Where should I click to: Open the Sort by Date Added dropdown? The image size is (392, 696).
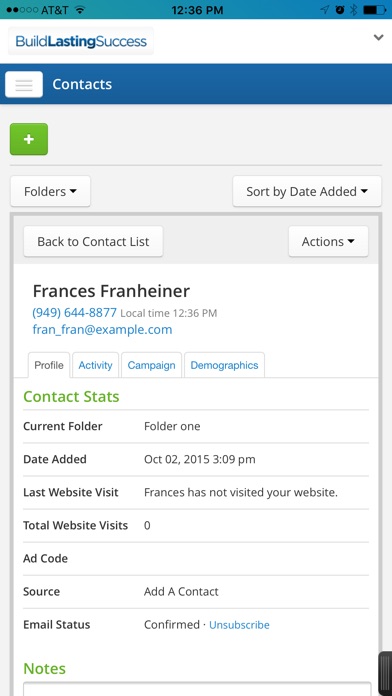click(307, 191)
